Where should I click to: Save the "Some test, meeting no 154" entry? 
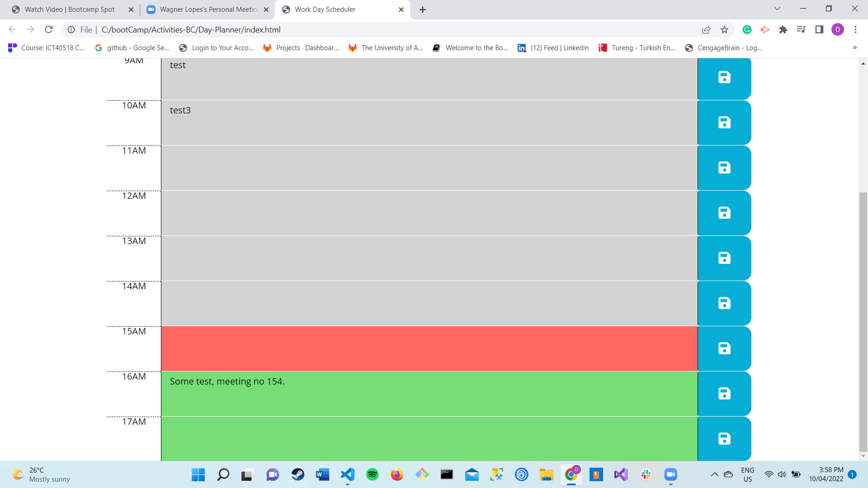point(724,393)
